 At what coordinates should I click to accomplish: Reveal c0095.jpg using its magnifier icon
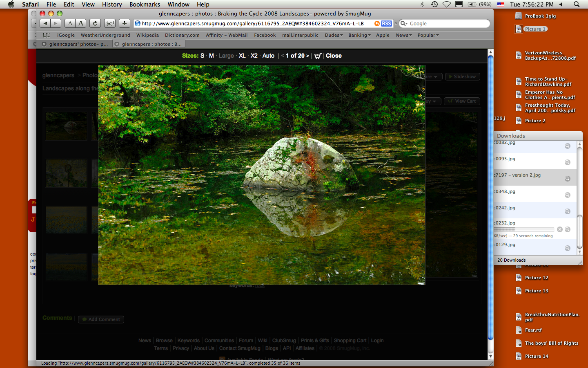(568, 162)
